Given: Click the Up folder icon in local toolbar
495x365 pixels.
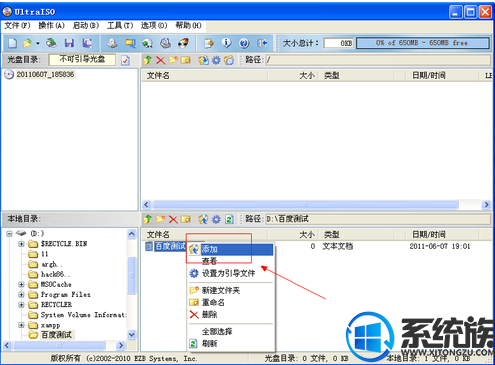Looking at the screenshot, I should [148, 219].
